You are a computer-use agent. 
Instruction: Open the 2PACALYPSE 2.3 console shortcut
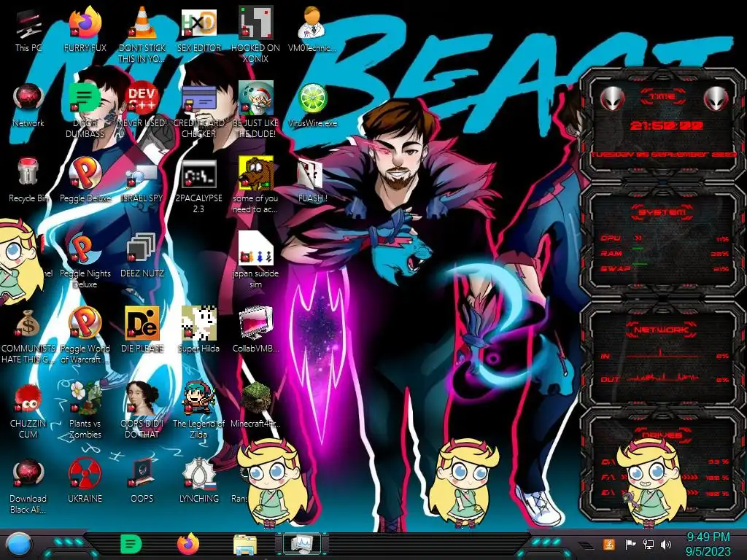199,186
